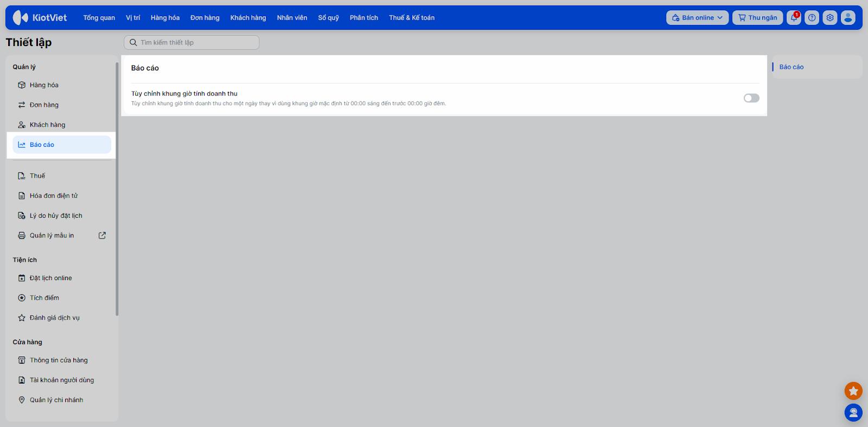Click the Đơn hàng arrows icon in sidebar
The width and height of the screenshot is (868, 427).
coord(22,105)
